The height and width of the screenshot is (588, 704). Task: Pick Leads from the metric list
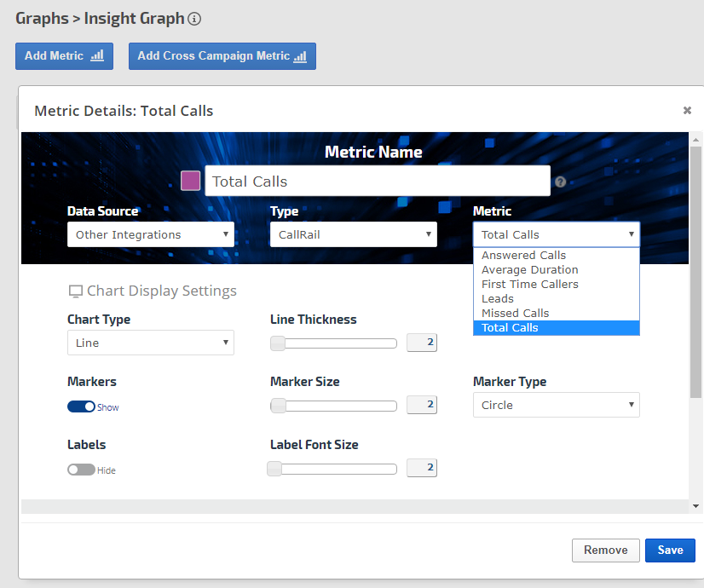click(498, 298)
